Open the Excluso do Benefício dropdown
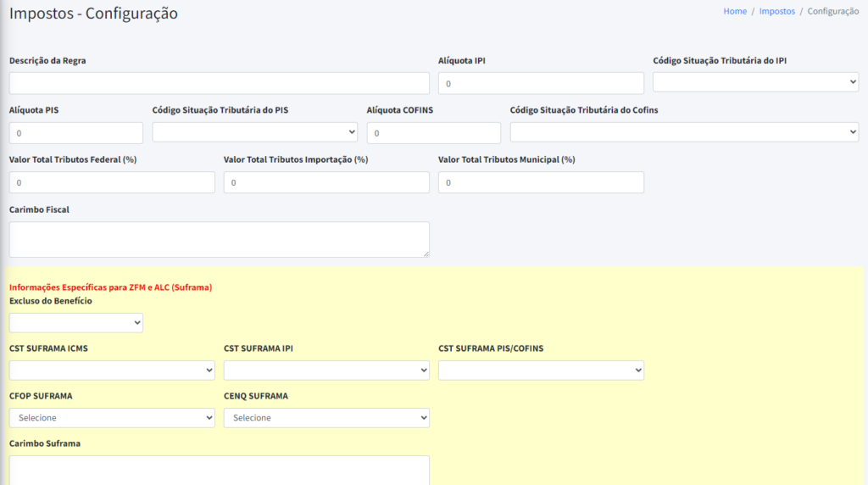 click(x=75, y=323)
